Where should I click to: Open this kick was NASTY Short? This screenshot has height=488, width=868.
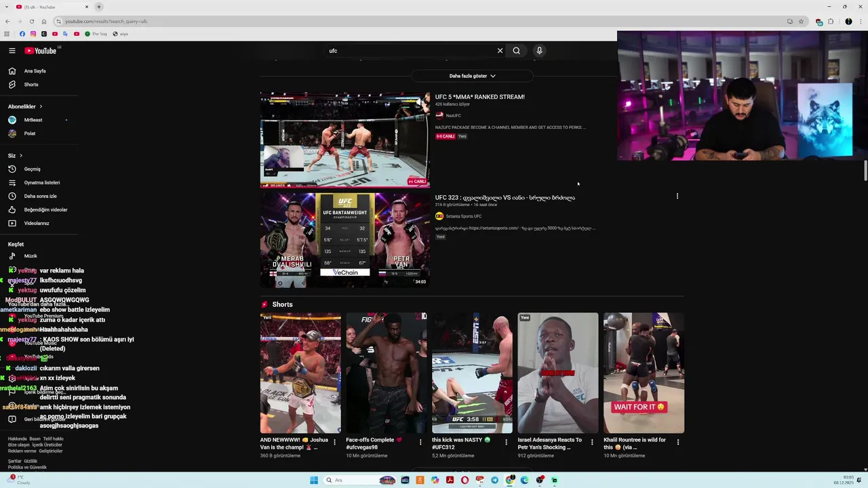(x=472, y=373)
